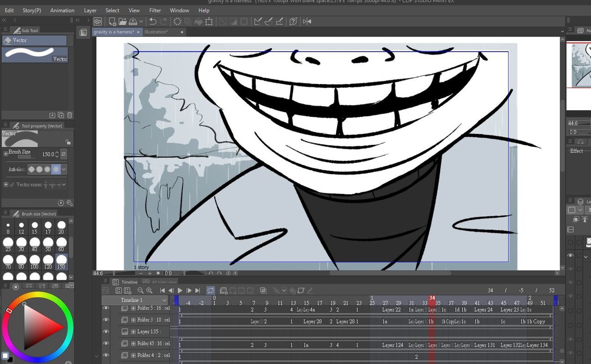
Task: Toggle brush size pen pressure dynamics button
Action: coord(64,154)
